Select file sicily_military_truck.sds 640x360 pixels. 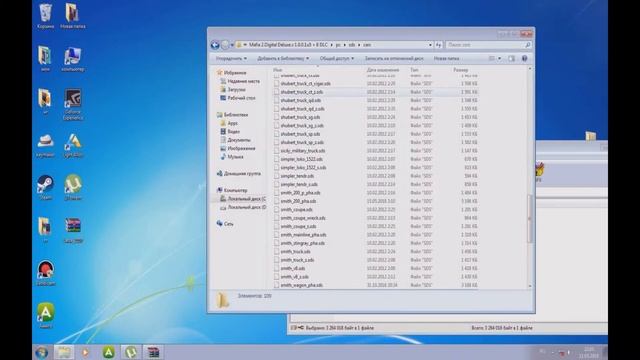(302, 151)
